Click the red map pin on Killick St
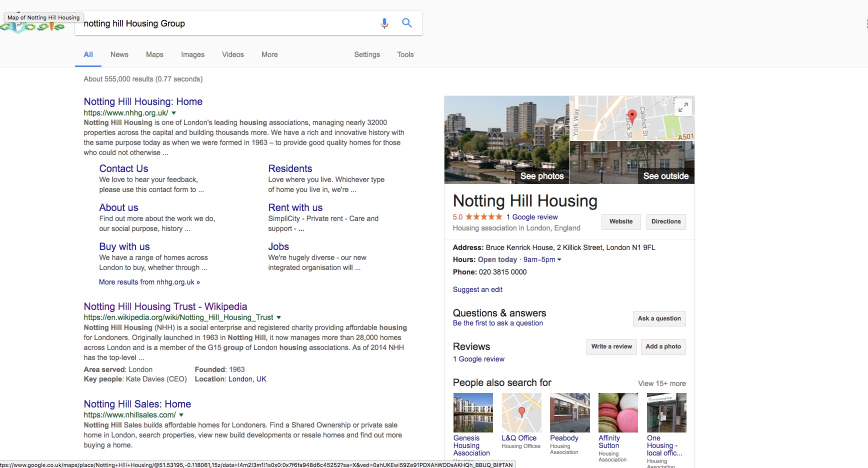This screenshot has height=468, width=868. click(x=631, y=116)
